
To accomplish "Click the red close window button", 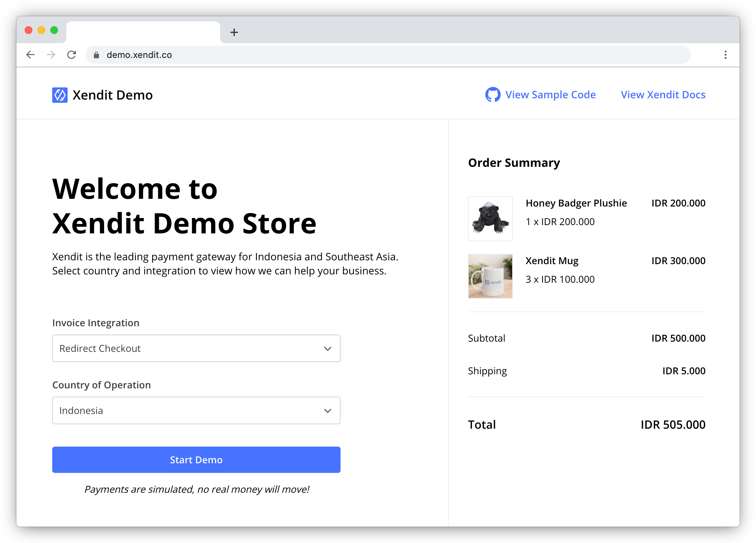I will coord(29,30).
